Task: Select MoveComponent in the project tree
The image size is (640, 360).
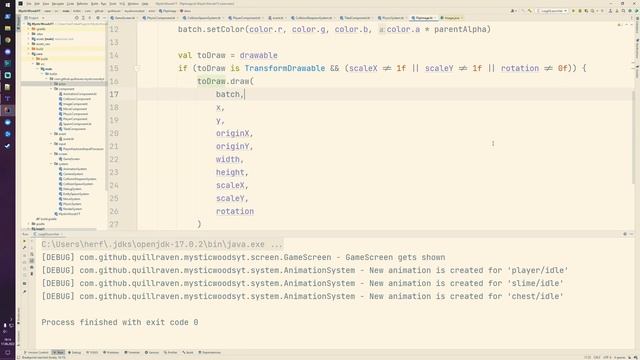Action: (x=73, y=109)
